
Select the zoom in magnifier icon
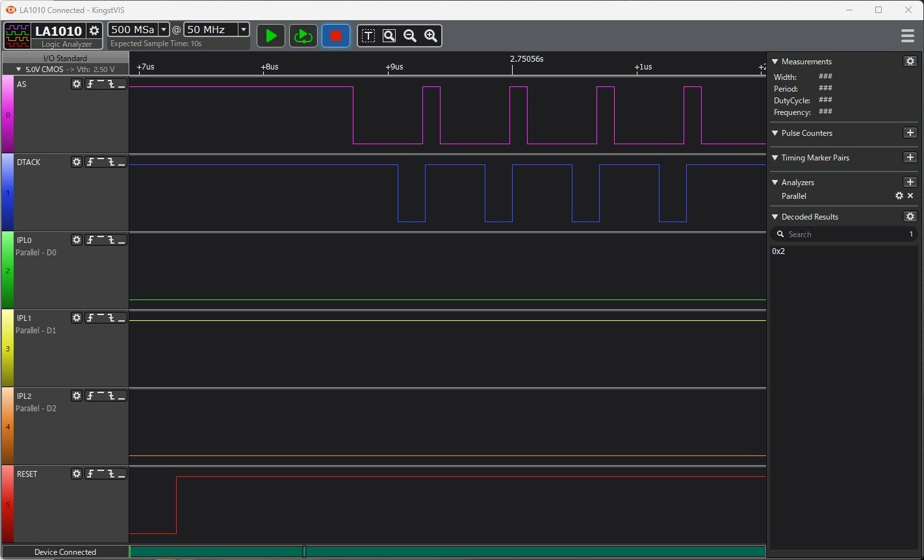(431, 36)
